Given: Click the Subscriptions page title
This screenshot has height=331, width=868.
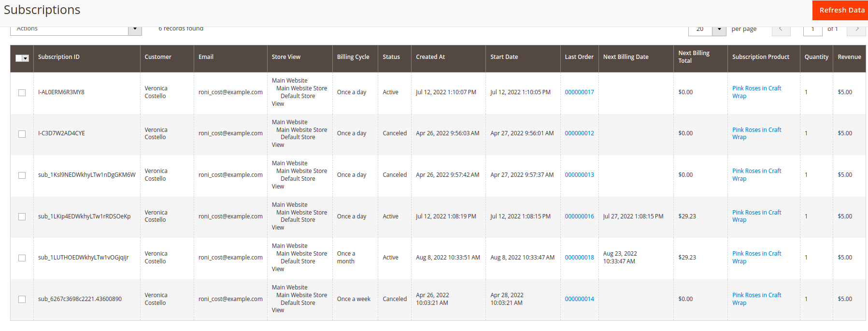Looking at the screenshot, I should click(42, 10).
